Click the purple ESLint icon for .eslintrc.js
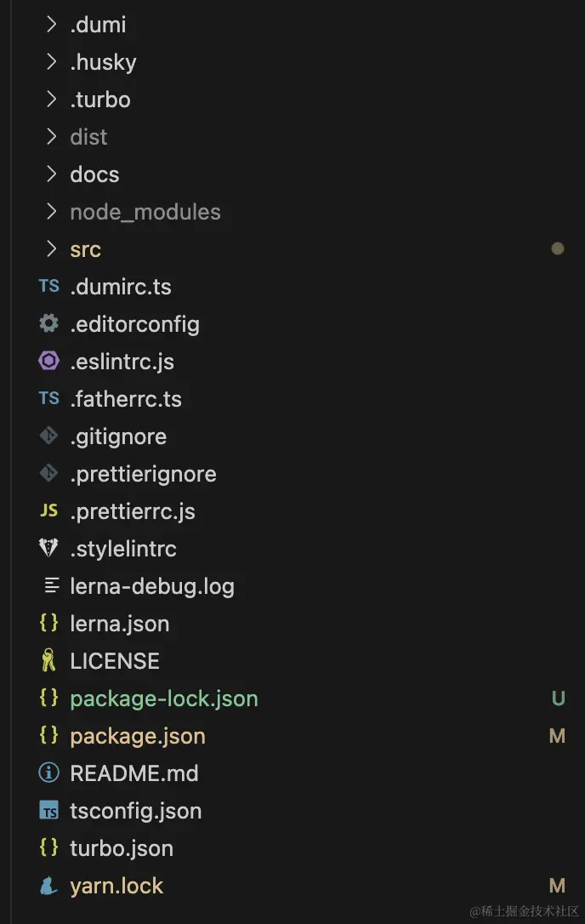The height and width of the screenshot is (924, 585). (x=49, y=362)
